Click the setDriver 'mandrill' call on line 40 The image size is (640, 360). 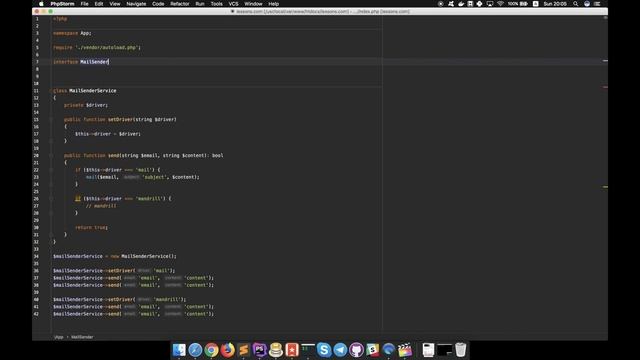(x=119, y=300)
